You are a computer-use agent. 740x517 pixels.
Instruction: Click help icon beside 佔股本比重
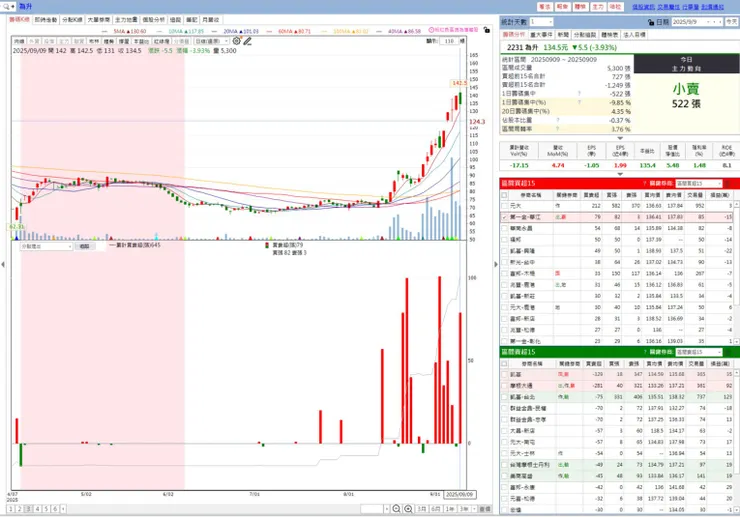point(557,120)
